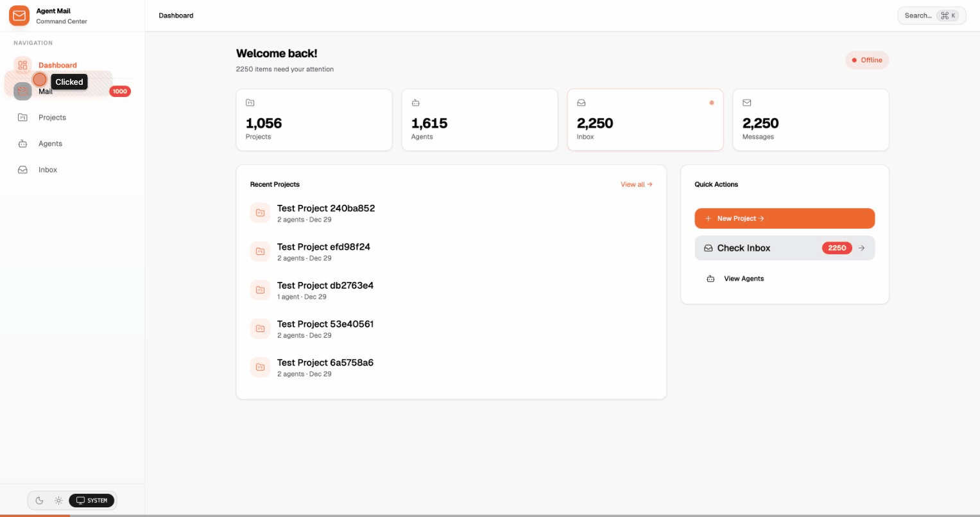Viewport: 980px width, 517px height.
Task: Click the robot icon on Agents stat card
Action: point(416,103)
